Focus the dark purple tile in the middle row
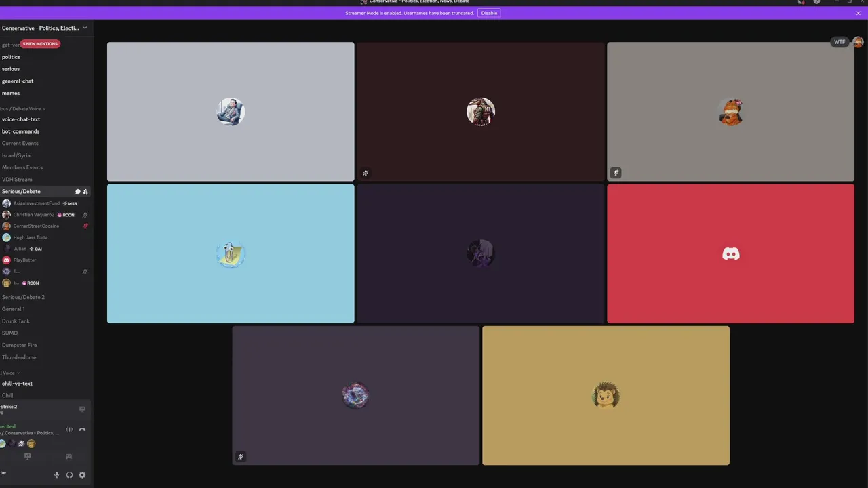Screen dimensions: 868x488 click(x=481, y=253)
